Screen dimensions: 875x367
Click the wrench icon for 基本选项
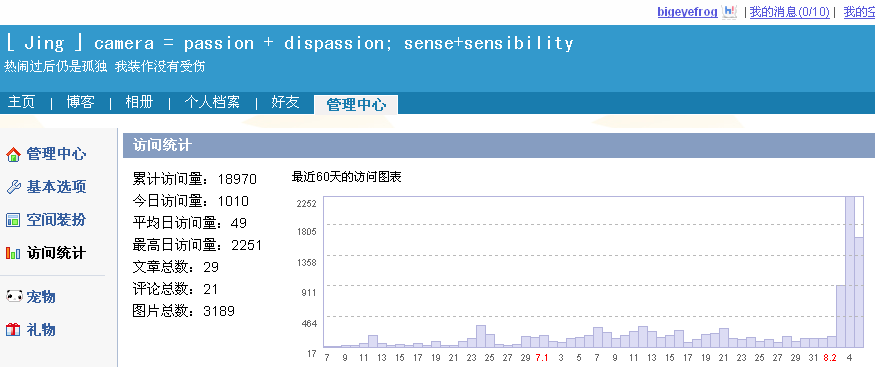pos(13,187)
